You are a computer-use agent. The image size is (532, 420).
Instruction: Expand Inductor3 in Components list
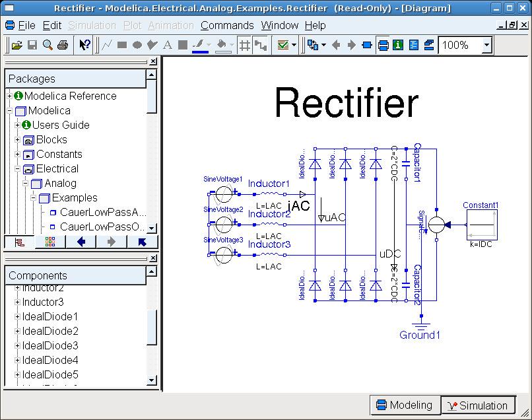click(x=17, y=302)
